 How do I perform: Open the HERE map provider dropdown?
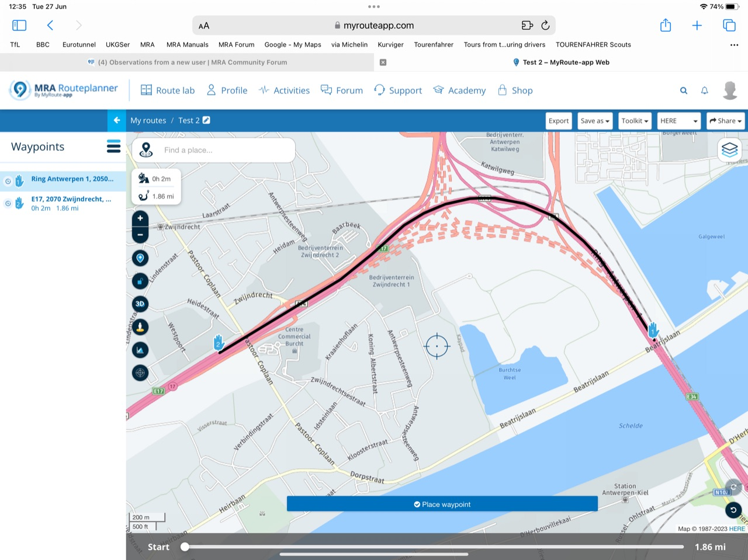point(679,121)
